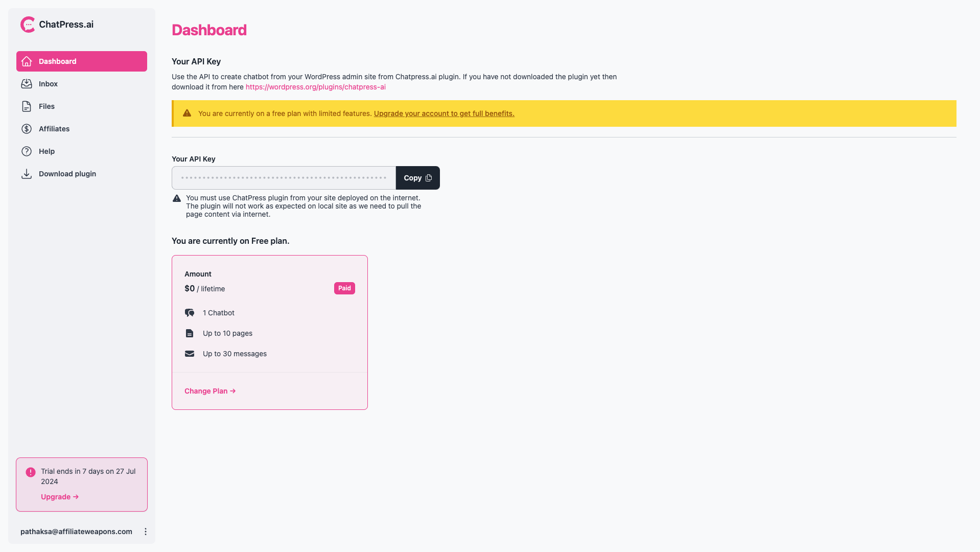Click the trial alert exclamation icon
The image size is (980, 552).
31,472
